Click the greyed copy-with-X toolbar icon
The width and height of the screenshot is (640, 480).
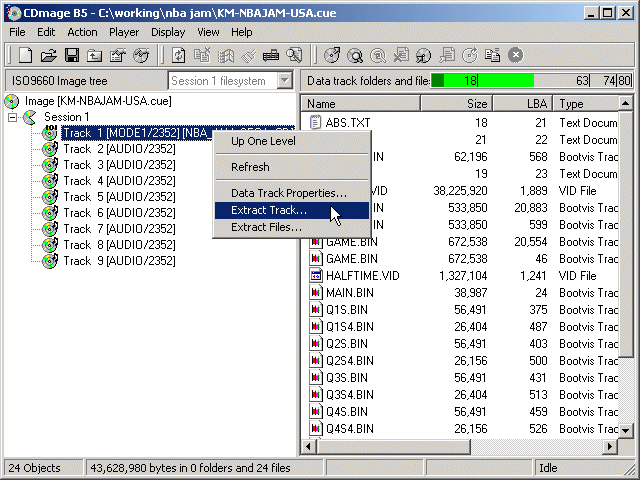pos(202,55)
